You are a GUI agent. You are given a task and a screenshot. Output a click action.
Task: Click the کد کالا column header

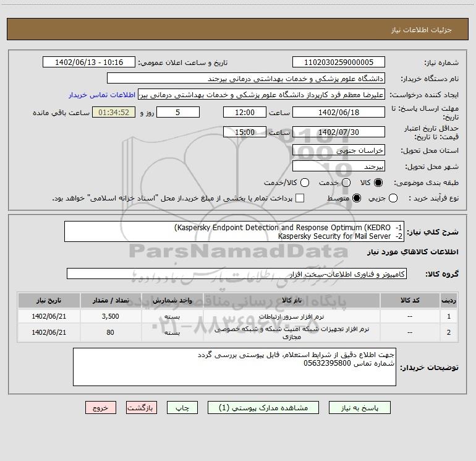coord(410,300)
